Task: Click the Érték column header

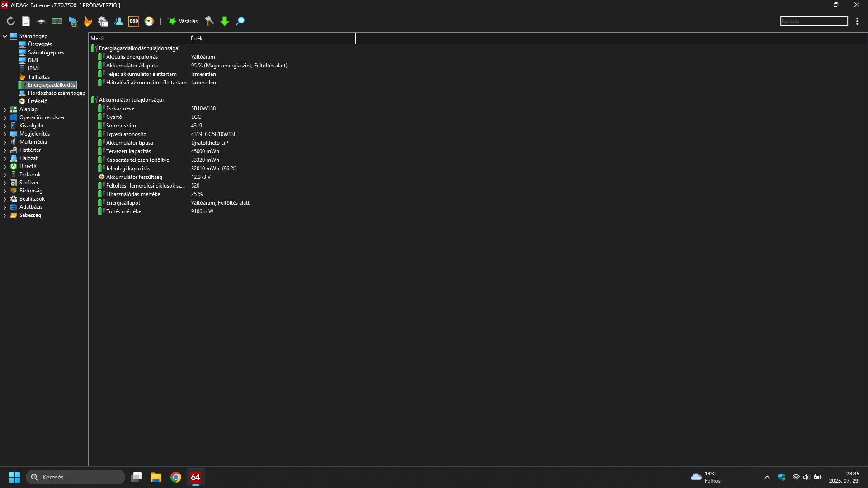Action: 272,38
